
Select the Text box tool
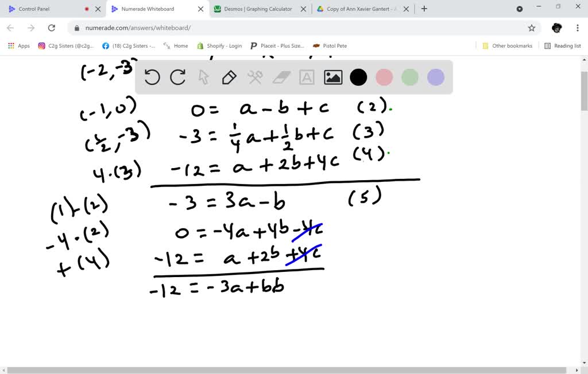pyautogui.click(x=307, y=77)
